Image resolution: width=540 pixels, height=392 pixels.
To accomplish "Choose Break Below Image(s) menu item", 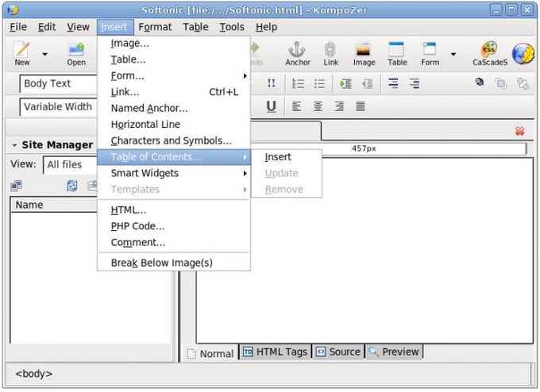I will [174, 263].
